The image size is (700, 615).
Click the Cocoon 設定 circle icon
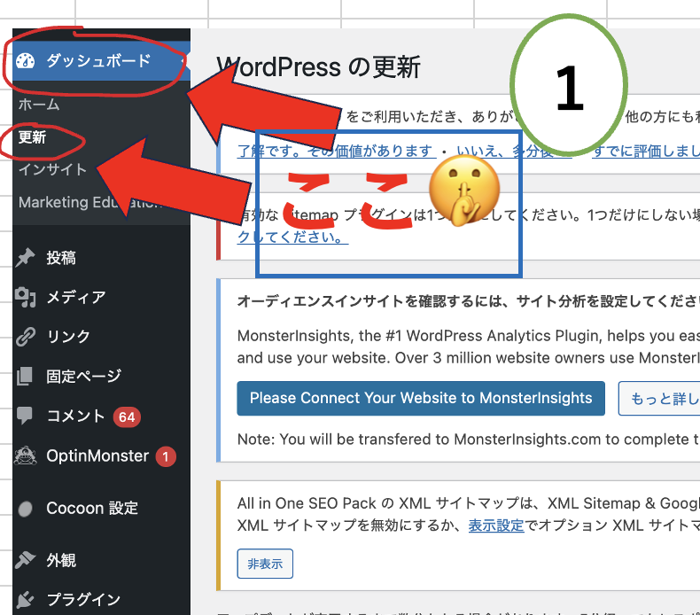pyautogui.click(x=26, y=509)
